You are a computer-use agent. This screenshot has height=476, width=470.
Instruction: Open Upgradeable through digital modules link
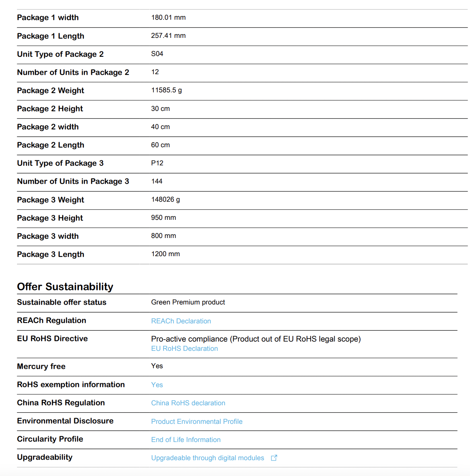coord(208,458)
